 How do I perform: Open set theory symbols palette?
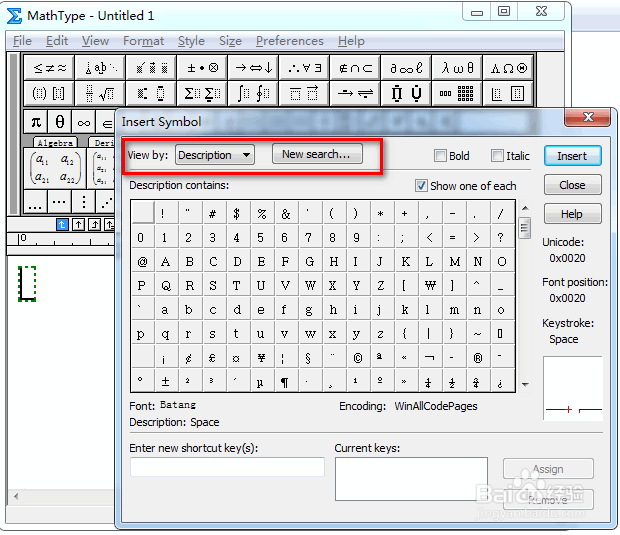[355, 68]
